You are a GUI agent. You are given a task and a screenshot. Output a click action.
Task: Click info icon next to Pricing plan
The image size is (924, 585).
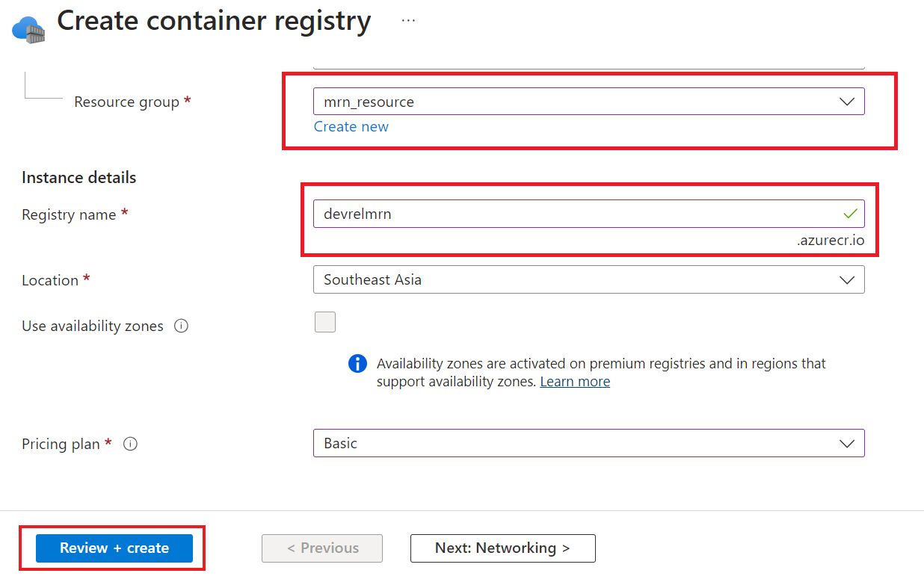pos(130,444)
